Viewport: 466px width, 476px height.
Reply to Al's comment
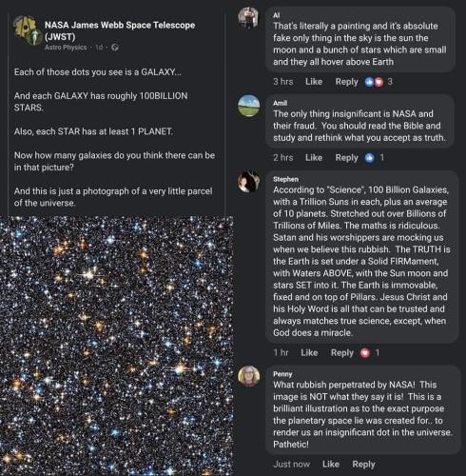346,82
